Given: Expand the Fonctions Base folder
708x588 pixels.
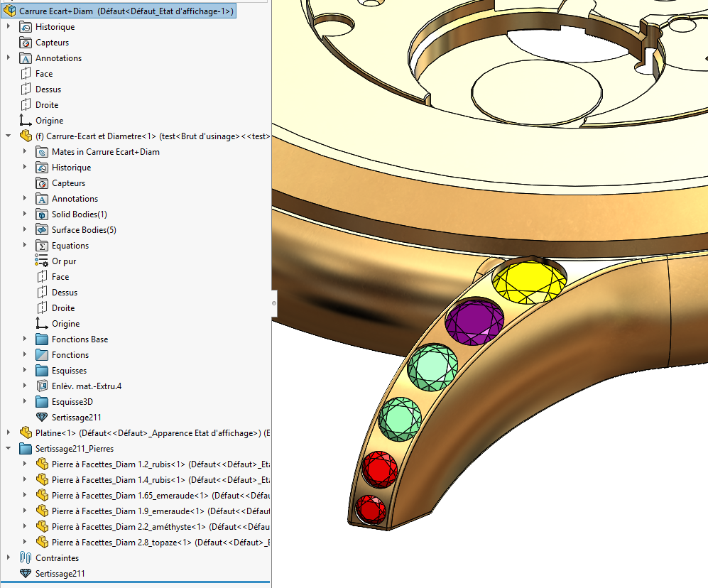Looking at the screenshot, I should coord(25,339).
